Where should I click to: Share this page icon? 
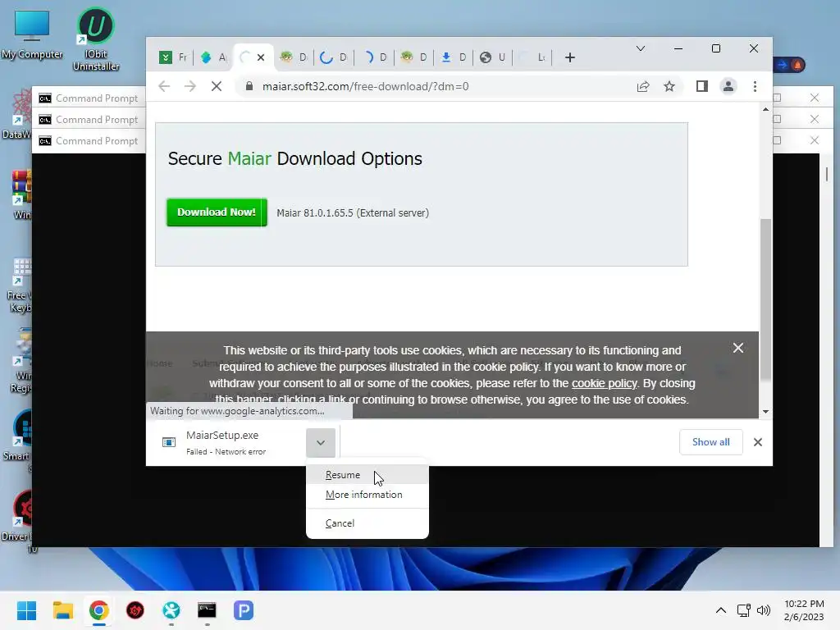pyautogui.click(x=643, y=86)
